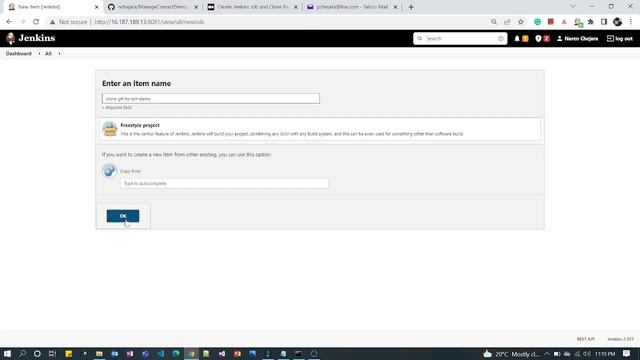This screenshot has width=640, height=360.
Task: Click the Copy from autocomplete field
Action: coord(224,183)
